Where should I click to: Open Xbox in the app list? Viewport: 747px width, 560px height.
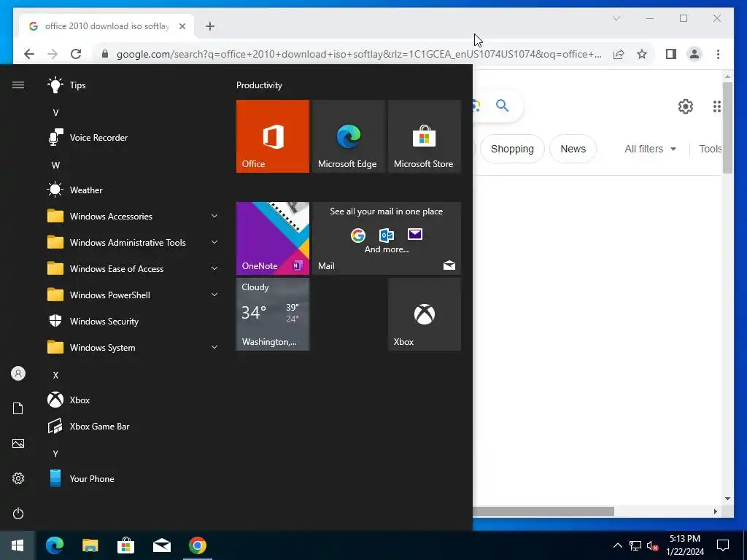pyautogui.click(x=133, y=400)
